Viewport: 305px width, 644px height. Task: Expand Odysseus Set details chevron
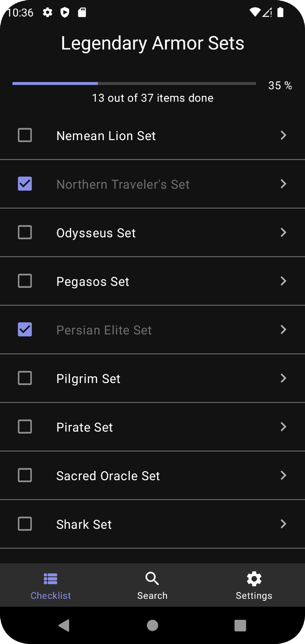[283, 233]
